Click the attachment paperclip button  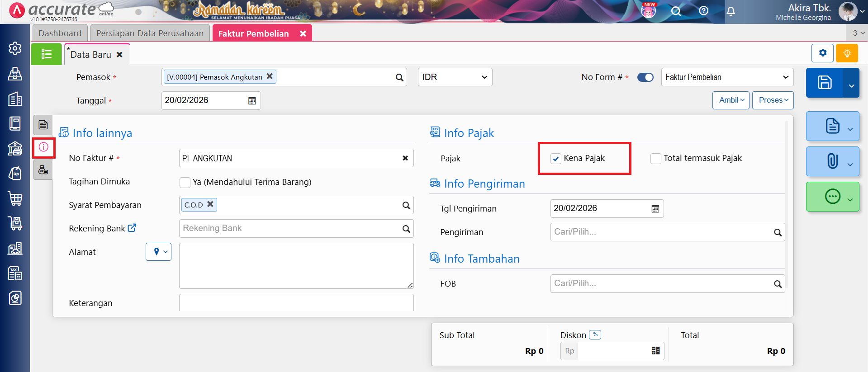pyautogui.click(x=832, y=161)
